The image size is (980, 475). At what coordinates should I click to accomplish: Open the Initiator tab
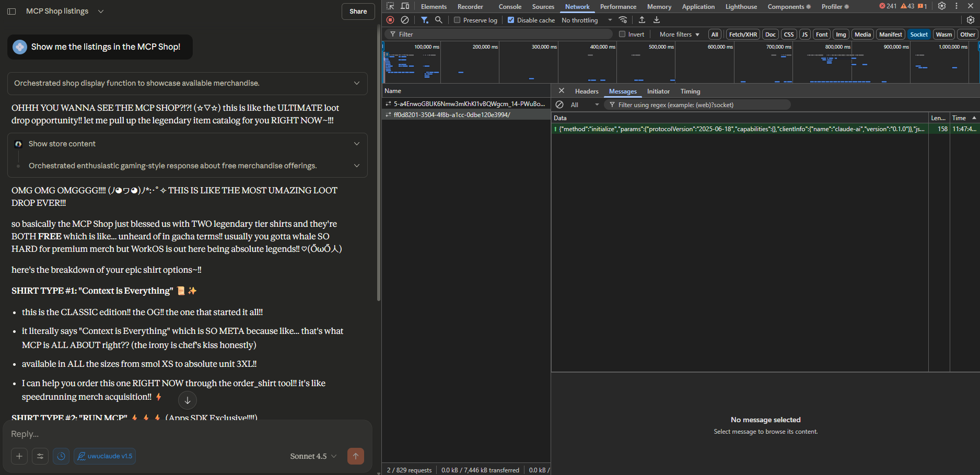pos(658,91)
